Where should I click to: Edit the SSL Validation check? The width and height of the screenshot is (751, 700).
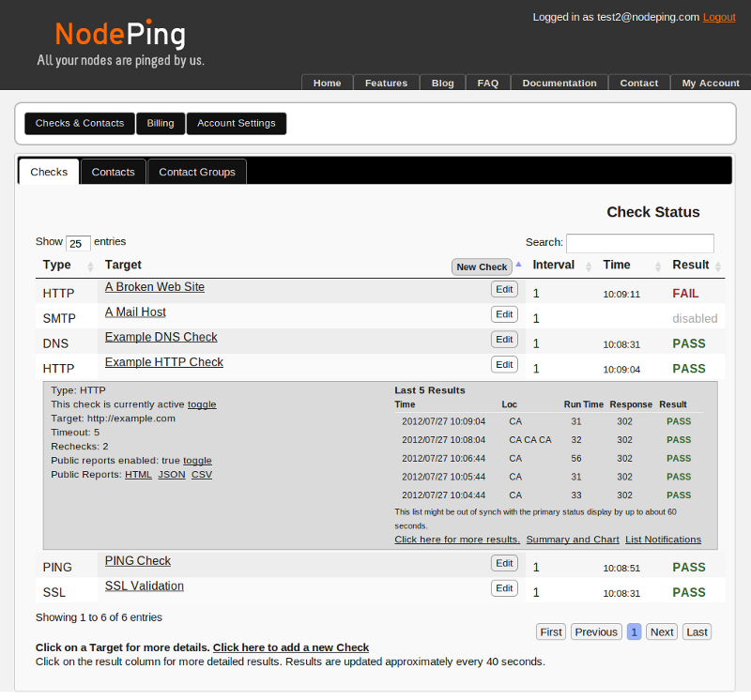point(504,588)
